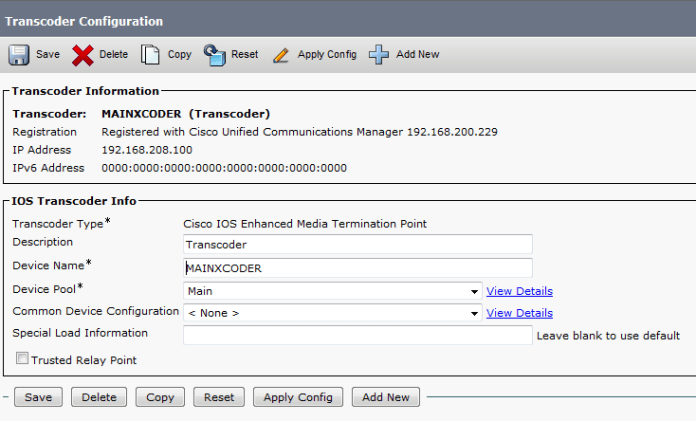Click the Description text field

tap(357, 244)
